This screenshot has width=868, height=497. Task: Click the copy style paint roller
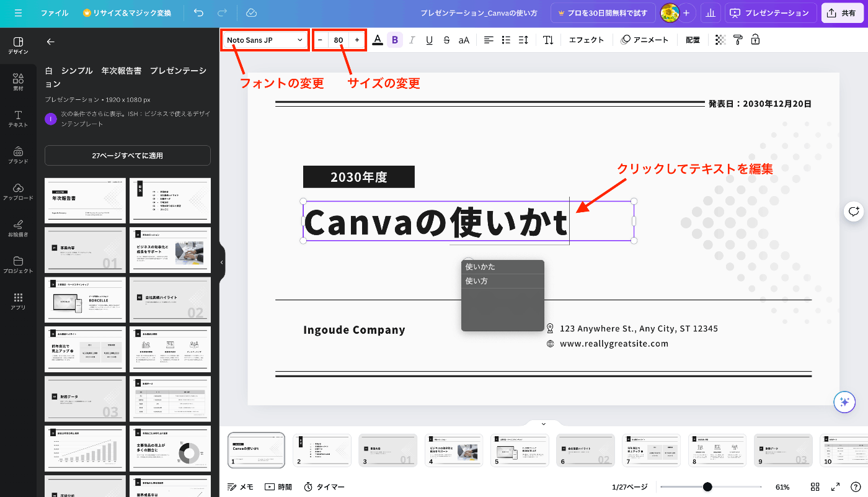[x=738, y=40]
